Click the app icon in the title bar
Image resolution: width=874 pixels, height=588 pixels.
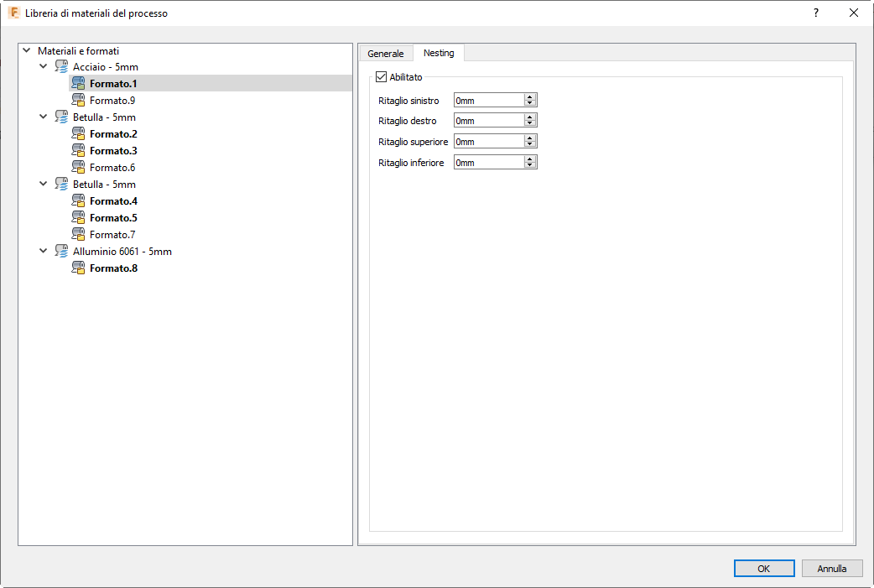coord(14,13)
